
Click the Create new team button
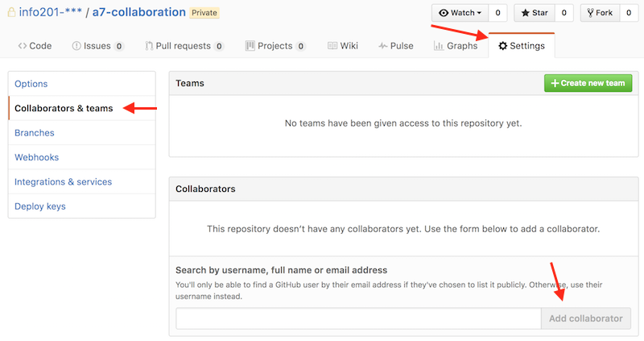click(588, 83)
